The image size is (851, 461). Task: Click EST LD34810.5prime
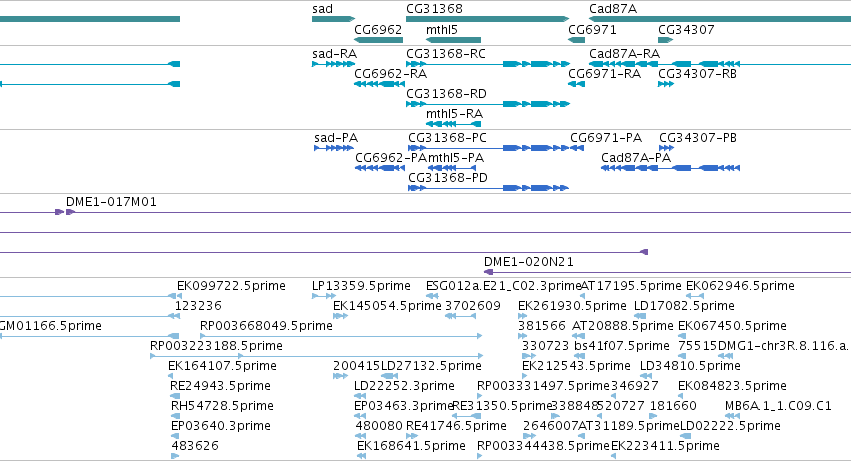tap(645, 377)
